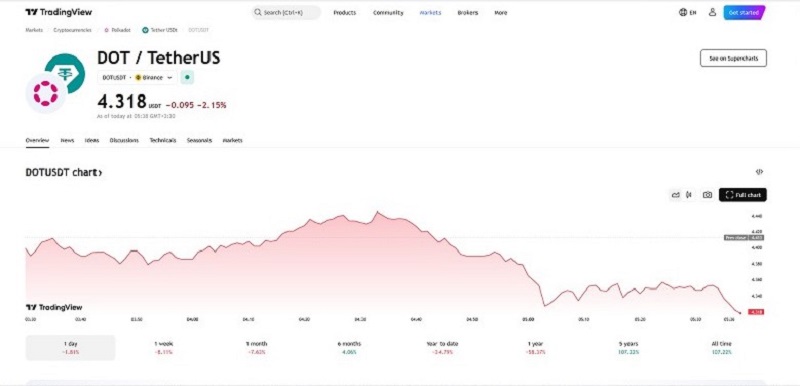
Task: Focus the Search field
Action: [x=286, y=12]
